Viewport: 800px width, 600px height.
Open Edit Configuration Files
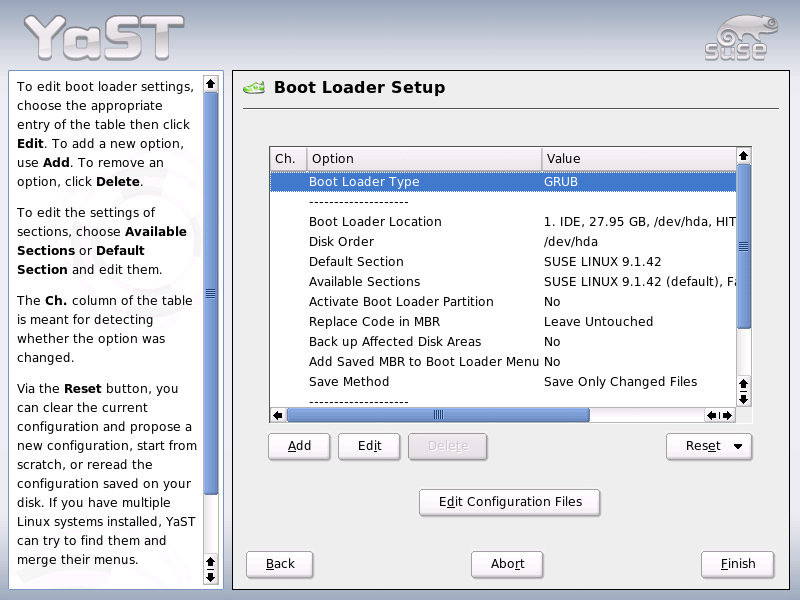pos(510,503)
